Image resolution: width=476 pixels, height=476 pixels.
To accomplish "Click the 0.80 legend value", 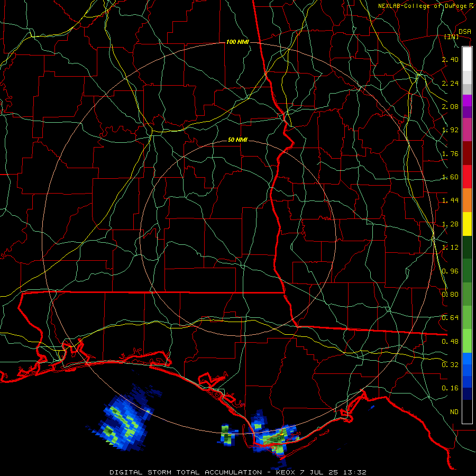I will tap(450, 295).
